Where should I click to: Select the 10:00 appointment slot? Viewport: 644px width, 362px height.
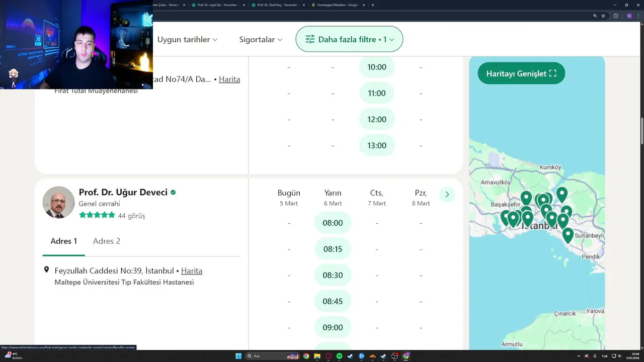pyautogui.click(x=377, y=67)
